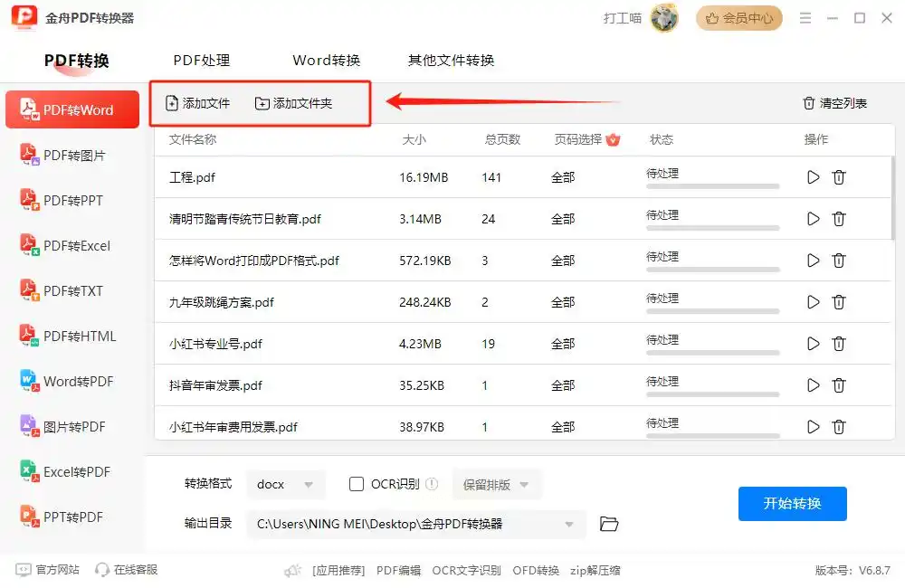Enable the OCR识别 checkbox
The height and width of the screenshot is (588, 905).
point(357,484)
